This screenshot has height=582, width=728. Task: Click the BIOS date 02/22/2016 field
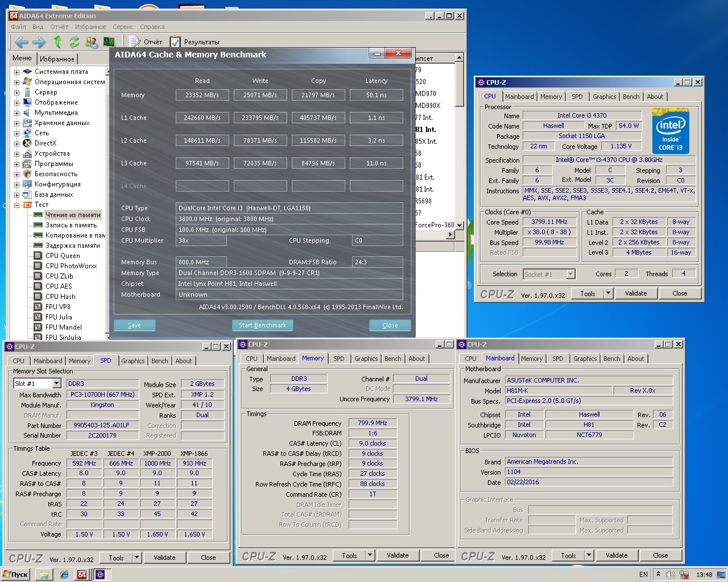[589, 482]
